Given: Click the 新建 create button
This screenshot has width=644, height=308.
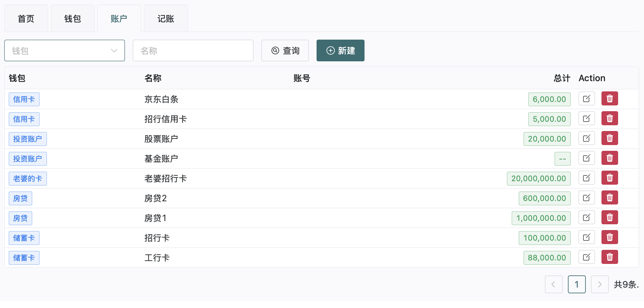Looking at the screenshot, I should coord(341,50).
